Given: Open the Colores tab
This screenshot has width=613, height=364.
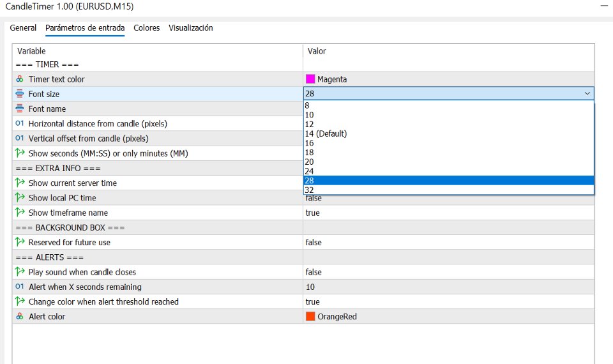Looking at the screenshot, I should point(147,27).
